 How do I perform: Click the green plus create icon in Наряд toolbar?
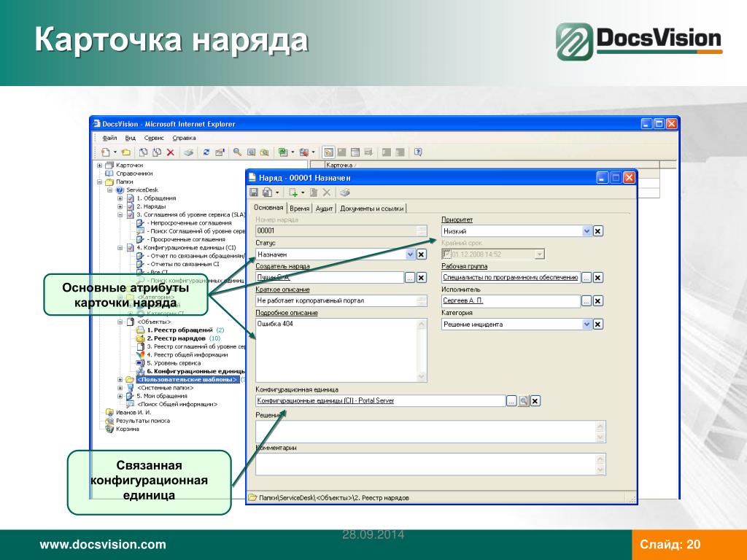point(293,192)
